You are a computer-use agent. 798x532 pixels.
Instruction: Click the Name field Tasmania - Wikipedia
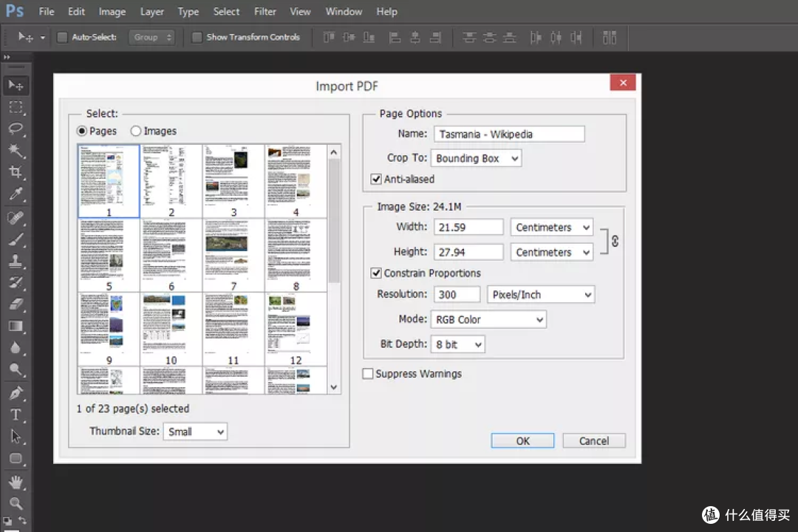(509, 134)
